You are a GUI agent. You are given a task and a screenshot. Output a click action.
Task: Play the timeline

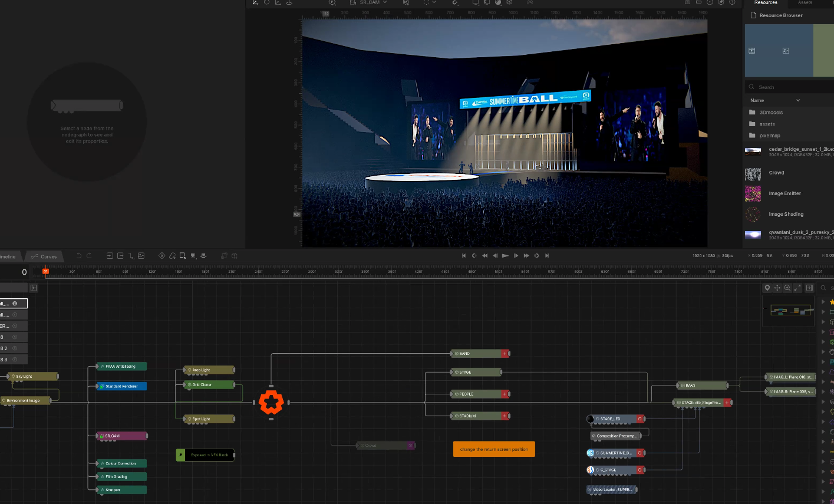(505, 256)
